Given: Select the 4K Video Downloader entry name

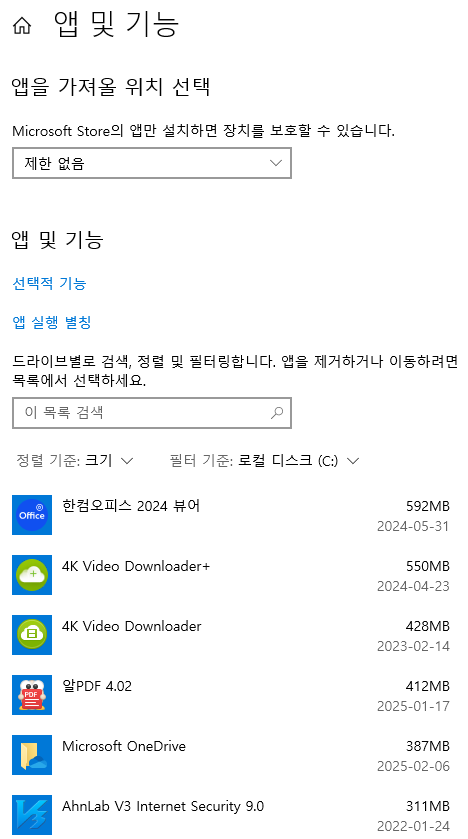Looking at the screenshot, I should click(x=132, y=626).
